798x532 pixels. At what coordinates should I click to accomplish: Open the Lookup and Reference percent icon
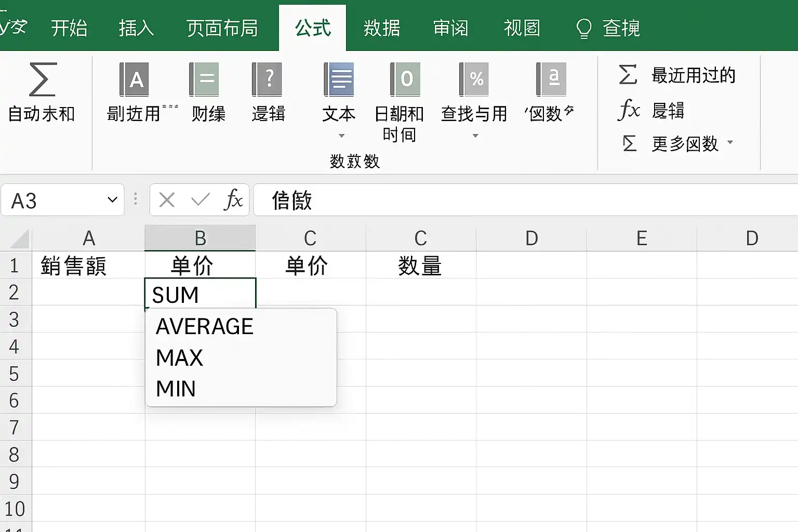474,79
